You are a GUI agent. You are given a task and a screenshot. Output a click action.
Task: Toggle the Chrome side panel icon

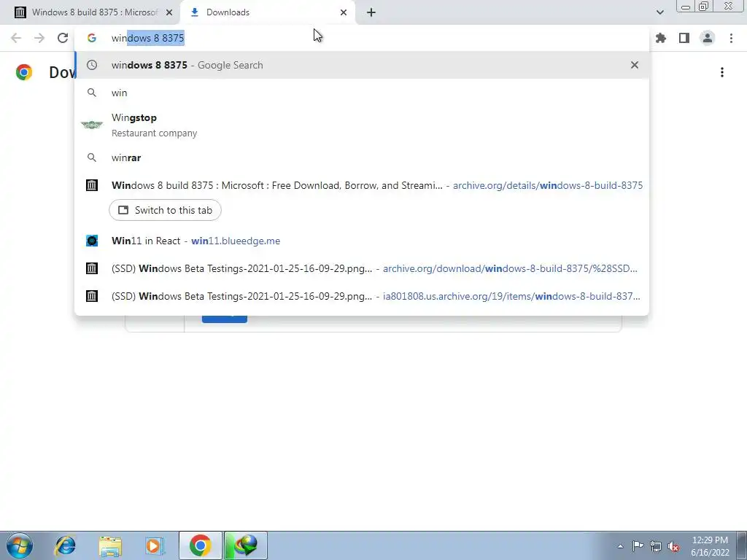click(x=684, y=38)
